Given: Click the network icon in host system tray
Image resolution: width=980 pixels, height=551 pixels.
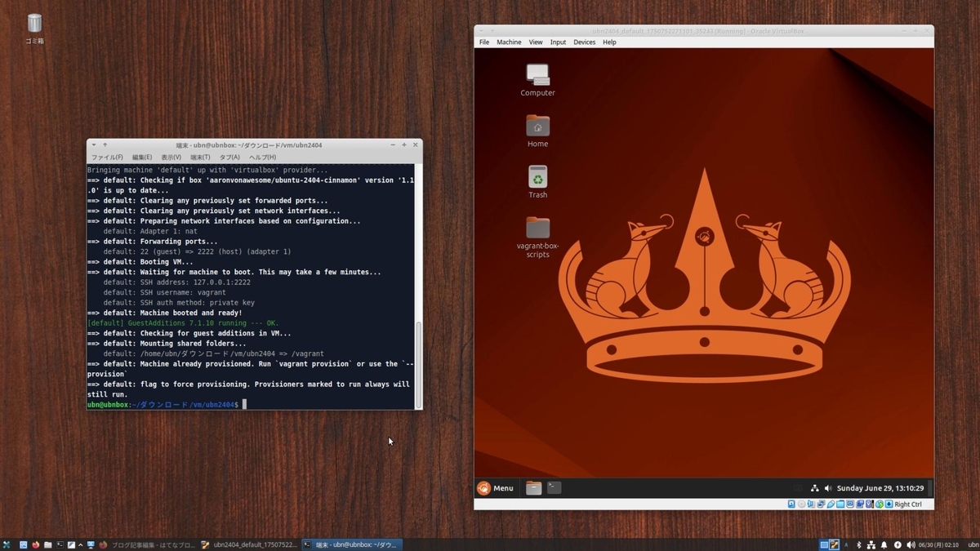Looking at the screenshot, I should pos(871,544).
